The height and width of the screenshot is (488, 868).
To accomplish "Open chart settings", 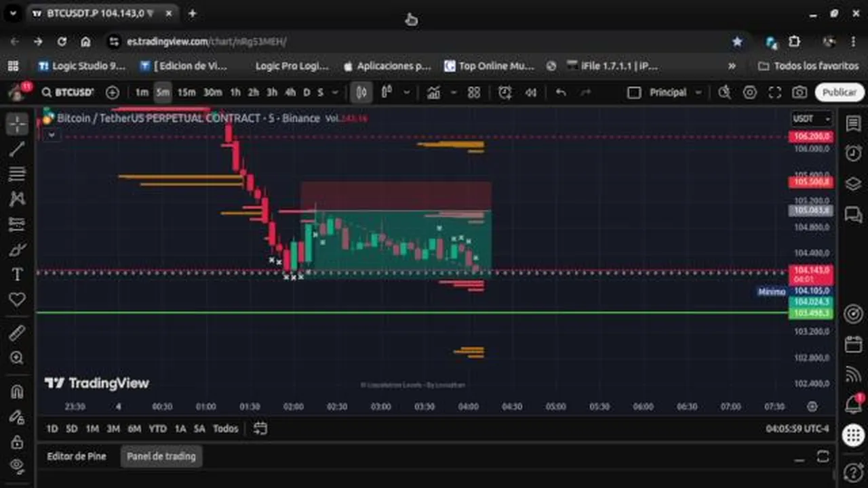I will click(750, 92).
